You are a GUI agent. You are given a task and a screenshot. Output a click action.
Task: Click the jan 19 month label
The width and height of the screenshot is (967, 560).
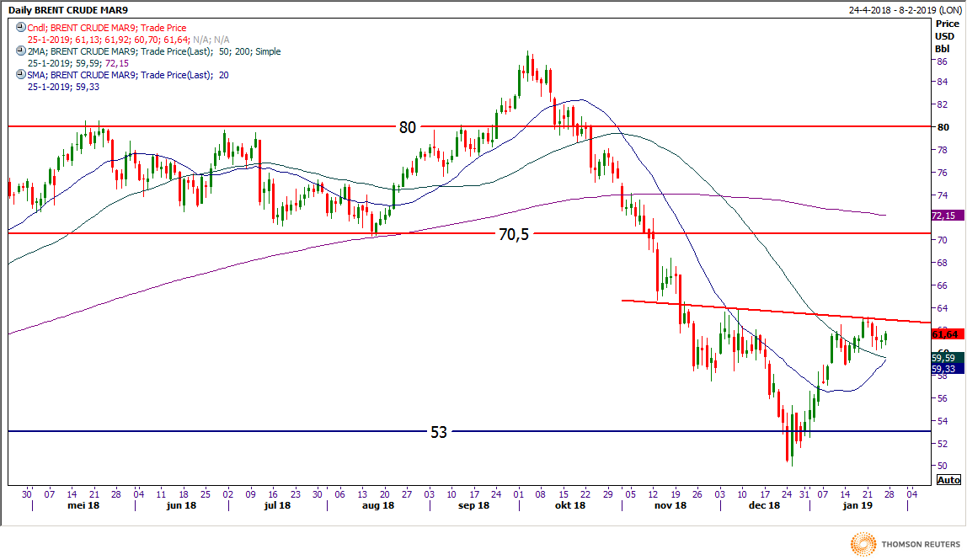coord(857,505)
